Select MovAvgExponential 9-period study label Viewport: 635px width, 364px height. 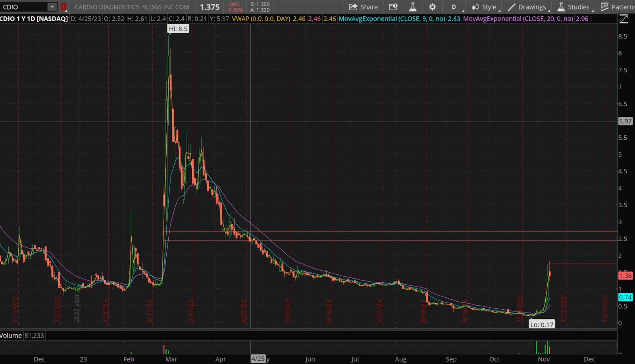pos(392,19)
